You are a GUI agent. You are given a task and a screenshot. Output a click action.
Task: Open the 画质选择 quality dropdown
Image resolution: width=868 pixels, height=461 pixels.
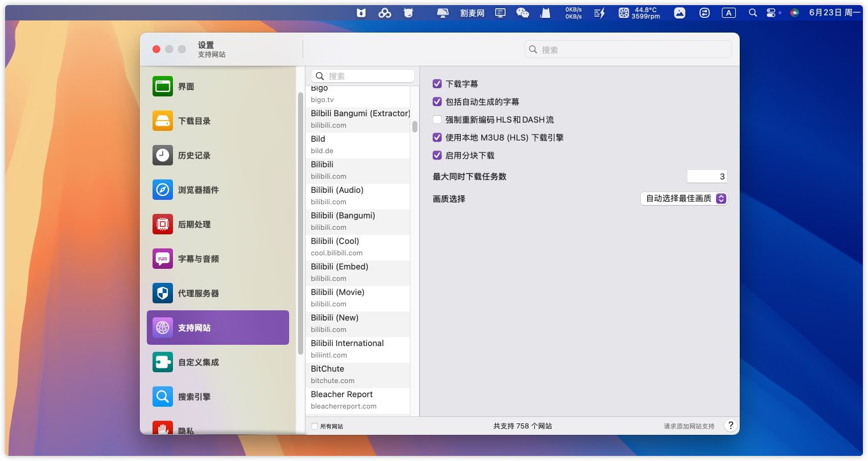coord(684,199)
